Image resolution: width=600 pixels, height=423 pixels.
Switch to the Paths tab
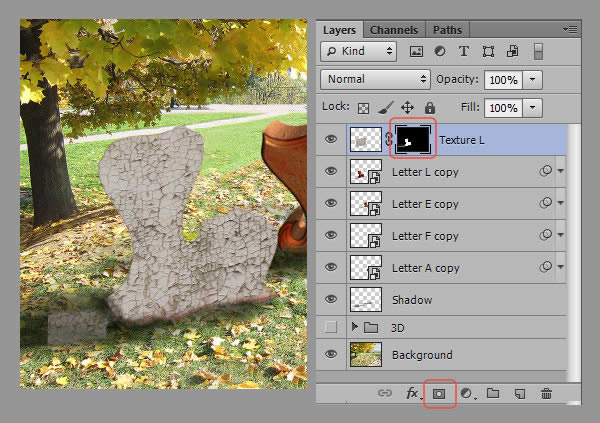[446, 30]
